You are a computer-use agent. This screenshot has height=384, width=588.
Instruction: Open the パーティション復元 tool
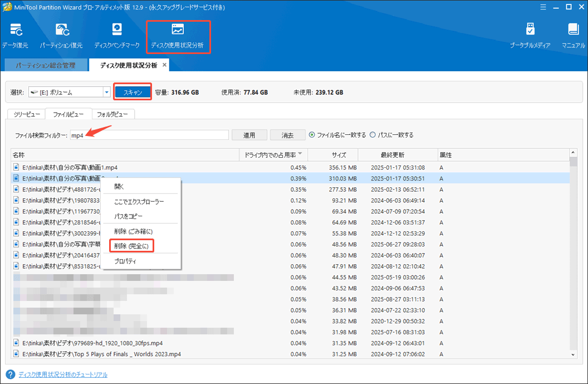61,36
